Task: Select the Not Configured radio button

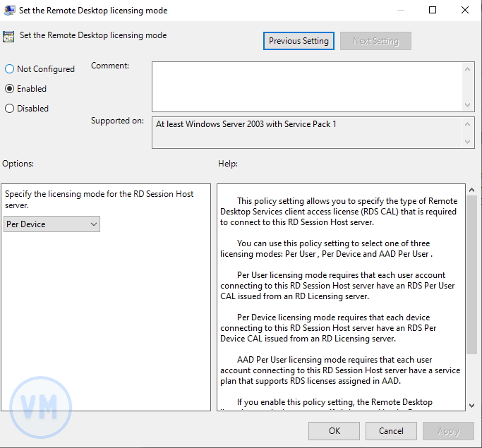Action: pos(10,69)
